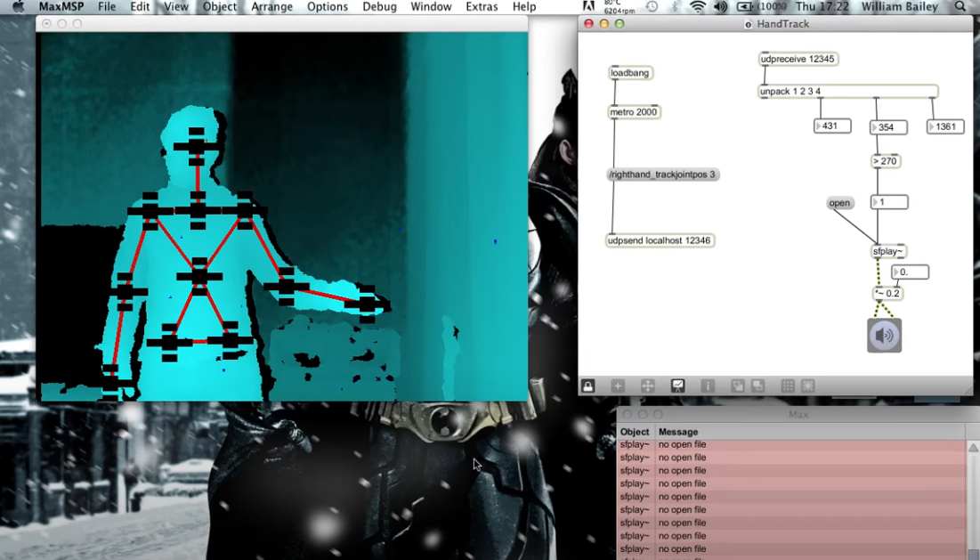Image resolution: width=980 pixels, height=560 pixels.
Task: Click the first sfplay~ no open file row
Action: click(791, 444)
